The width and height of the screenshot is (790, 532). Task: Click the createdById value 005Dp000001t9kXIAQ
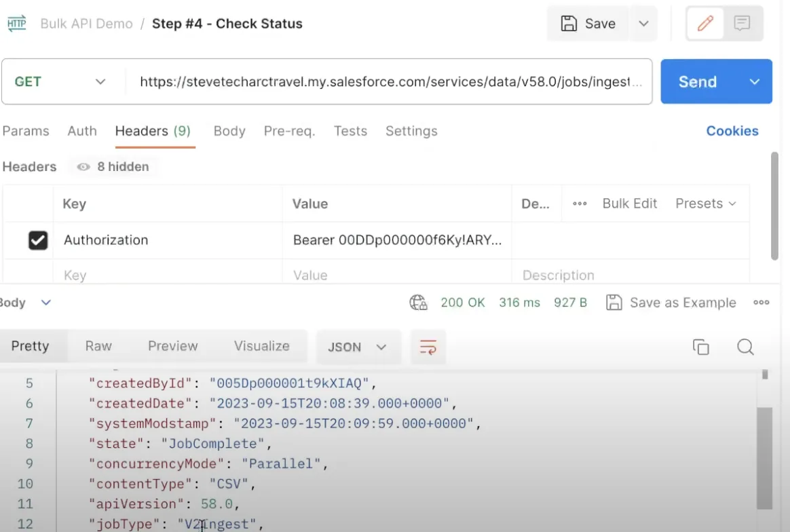289,383
